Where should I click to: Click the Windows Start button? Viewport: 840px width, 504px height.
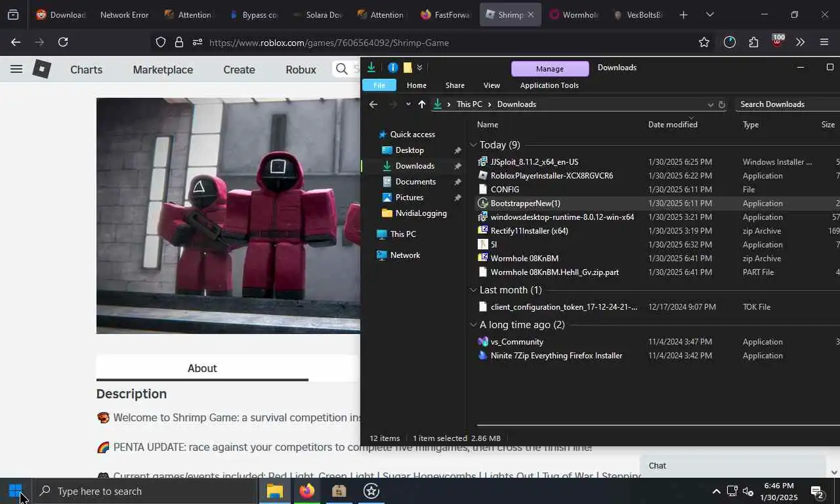[15, 491]
